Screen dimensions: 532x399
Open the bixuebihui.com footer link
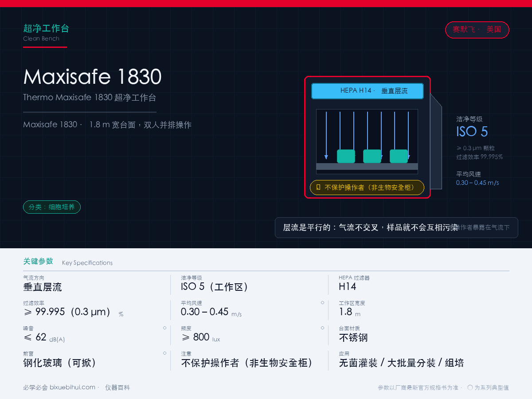coord(72,387)
